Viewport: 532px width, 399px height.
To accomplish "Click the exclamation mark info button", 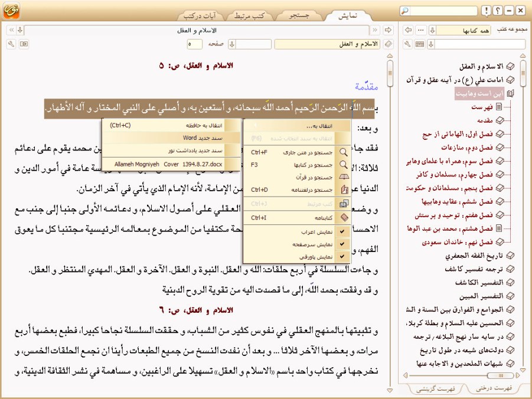I will point(486,11).
